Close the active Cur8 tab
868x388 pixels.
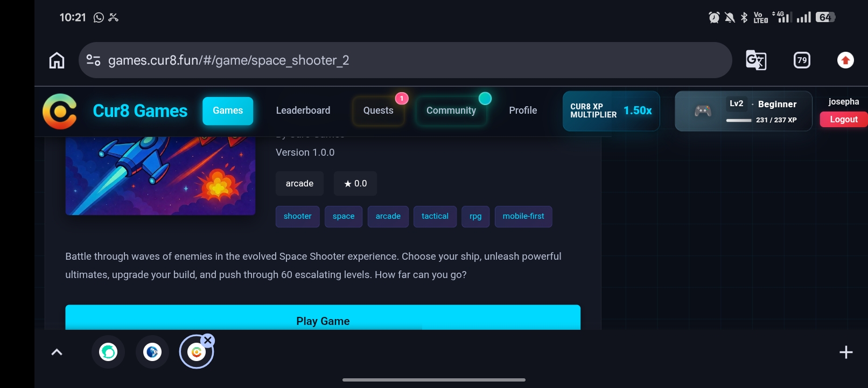pos(208,341)
